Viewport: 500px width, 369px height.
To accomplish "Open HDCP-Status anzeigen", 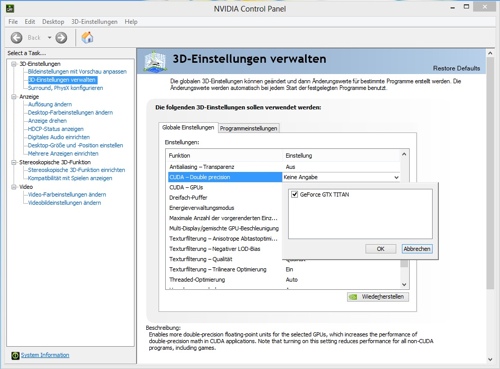I will tap(56, 129).
